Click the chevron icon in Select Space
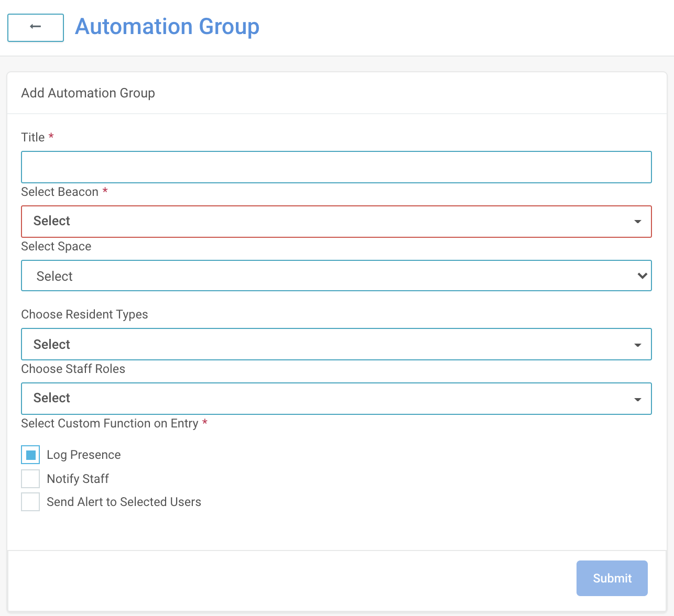The width and height of the screenshot is (674, 616). [642, 276]
